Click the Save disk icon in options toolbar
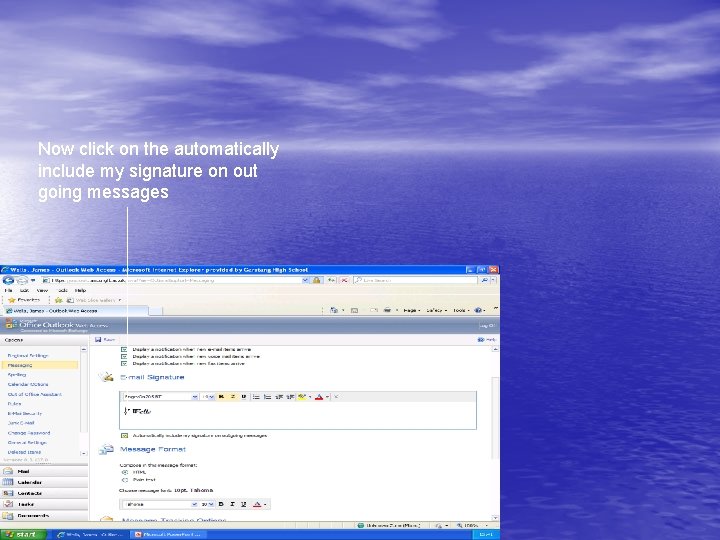Screen dimensions: 720x540 click(98, 340)
